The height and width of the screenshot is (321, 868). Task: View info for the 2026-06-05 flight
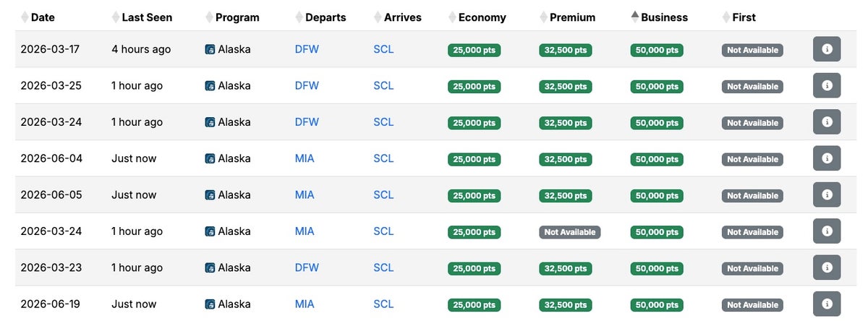pyautogui.click(x=827, y=194)
